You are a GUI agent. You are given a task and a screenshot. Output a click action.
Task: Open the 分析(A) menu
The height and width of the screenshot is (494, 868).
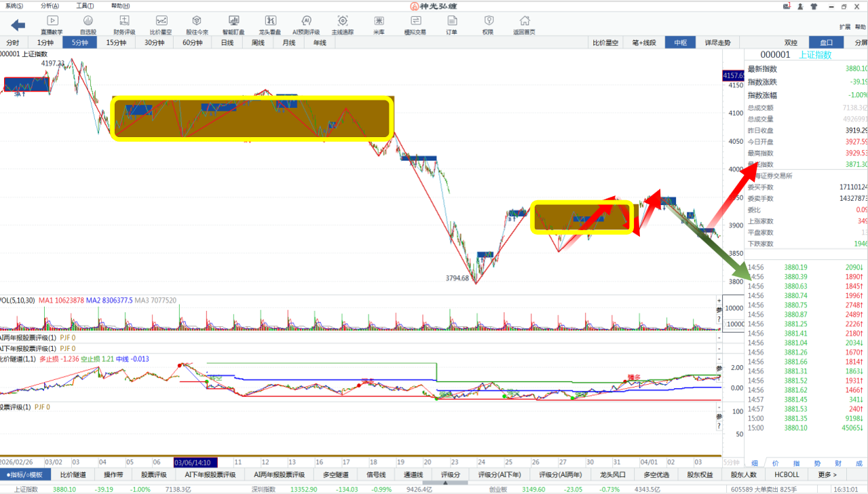(50, 5)
